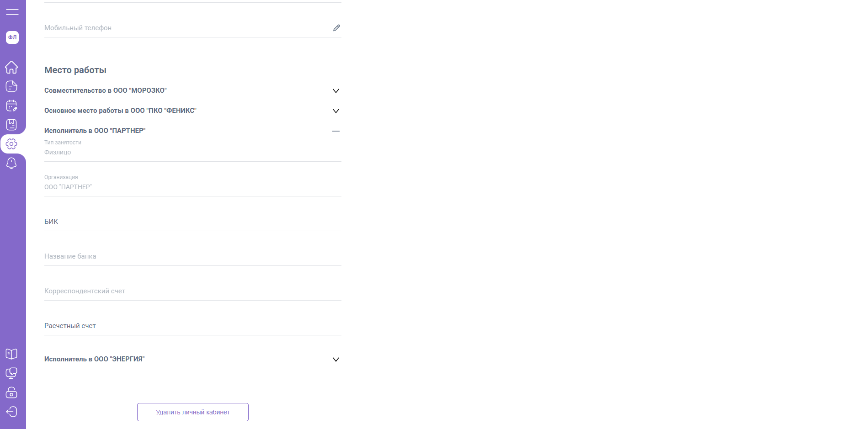Viewport: 868px width, 429px height.
Task: Log out using the exit arrow icon
Action: click(x=11, y=412)
